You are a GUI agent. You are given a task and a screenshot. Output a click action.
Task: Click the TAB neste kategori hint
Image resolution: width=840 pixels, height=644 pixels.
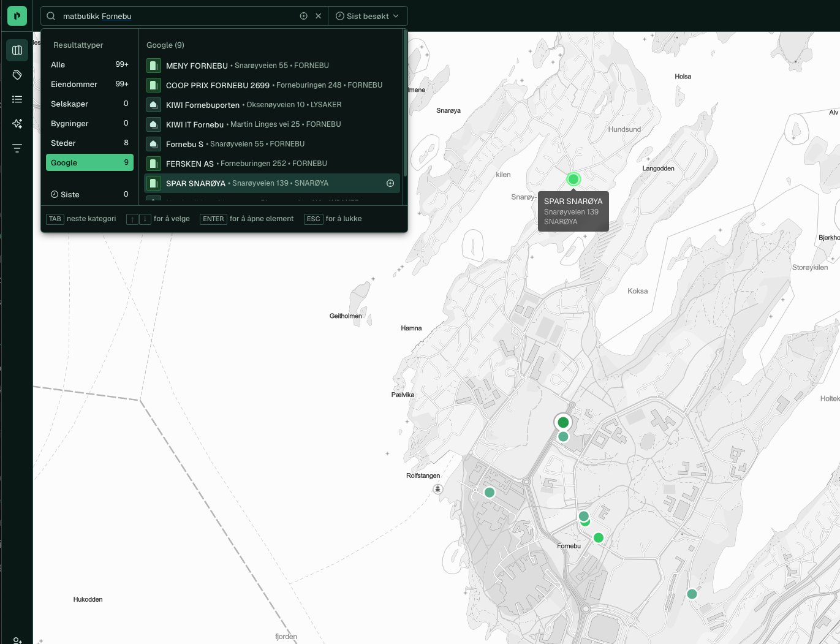[x=81, y=219]
